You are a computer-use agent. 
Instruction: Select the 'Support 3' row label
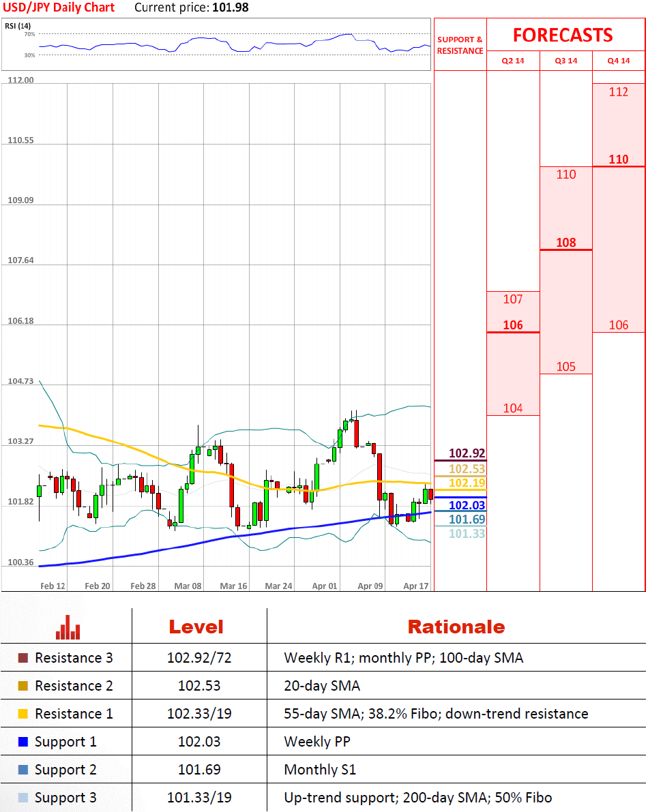click(65, 798)
